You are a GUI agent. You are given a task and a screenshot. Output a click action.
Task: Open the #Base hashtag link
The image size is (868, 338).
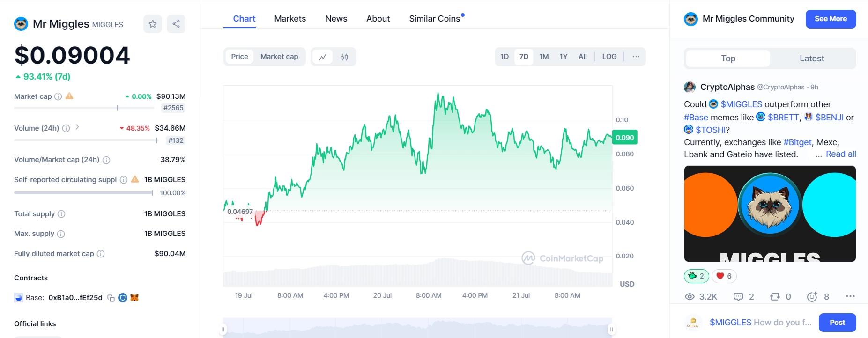coord(696,117)
